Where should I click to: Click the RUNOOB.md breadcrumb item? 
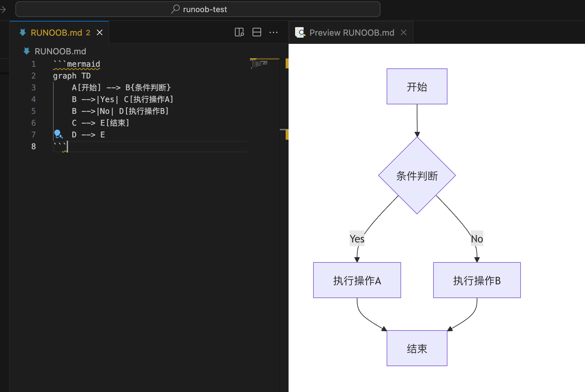(x=60, y=51)
